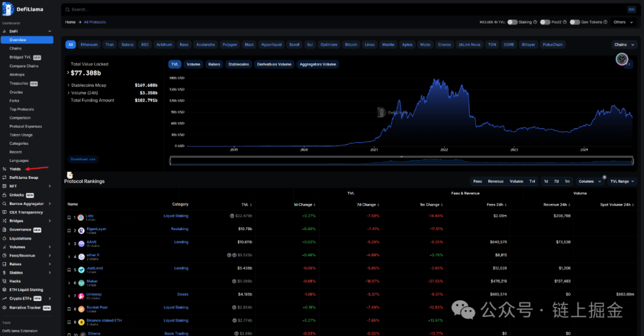Click the info icon next to Staking
Screen dimensions: 644x336
click(x=535, y=22)
